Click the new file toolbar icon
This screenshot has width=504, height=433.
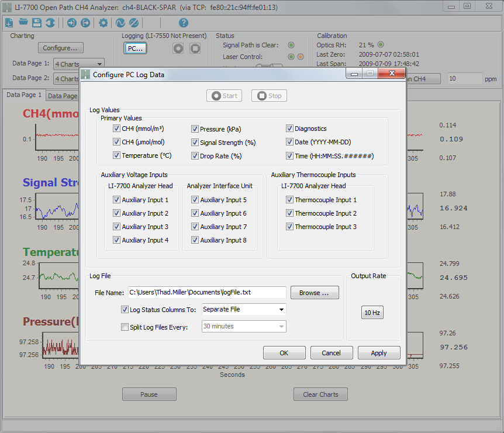click(x=9, y=23)
